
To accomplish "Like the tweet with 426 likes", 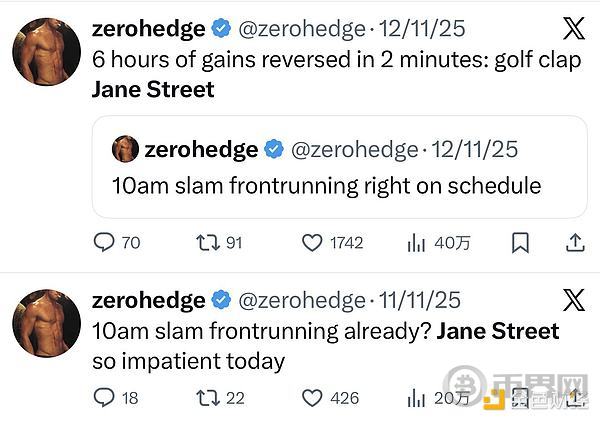I will (x=313, y=398).
